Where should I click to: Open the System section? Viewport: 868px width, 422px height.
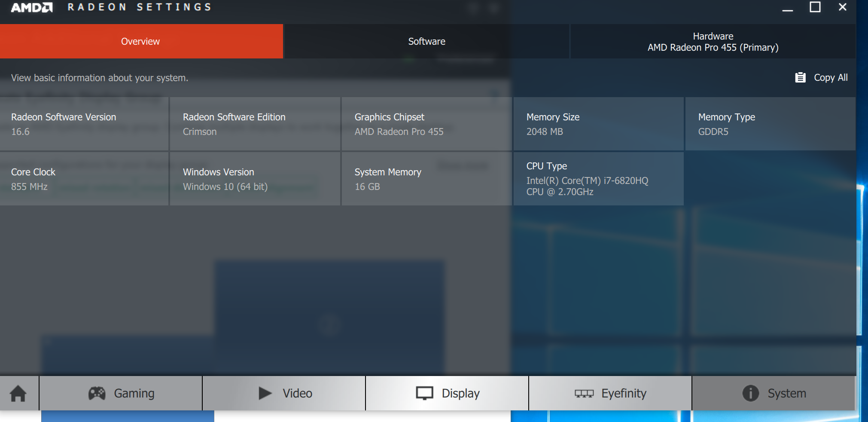[x=774, y=393]
